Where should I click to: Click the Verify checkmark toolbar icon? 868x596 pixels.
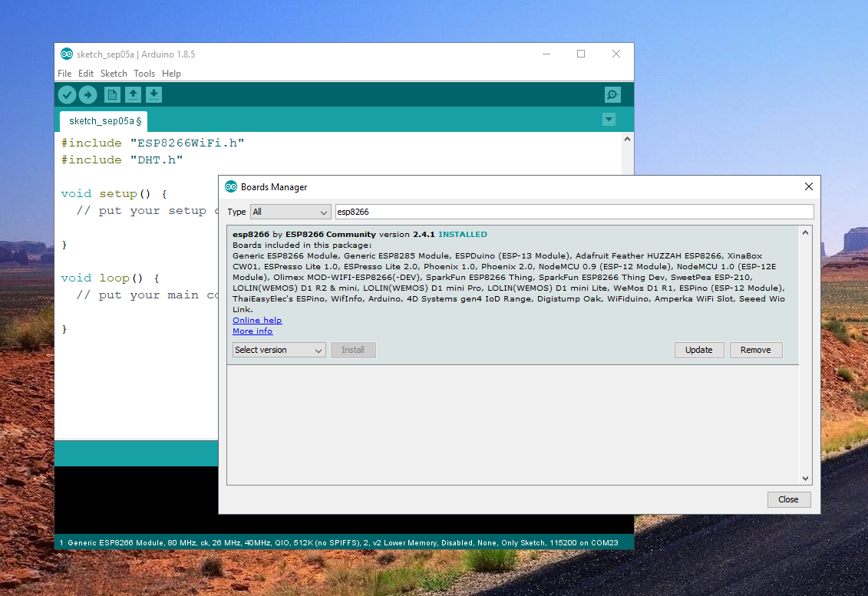tap(67, 94)
